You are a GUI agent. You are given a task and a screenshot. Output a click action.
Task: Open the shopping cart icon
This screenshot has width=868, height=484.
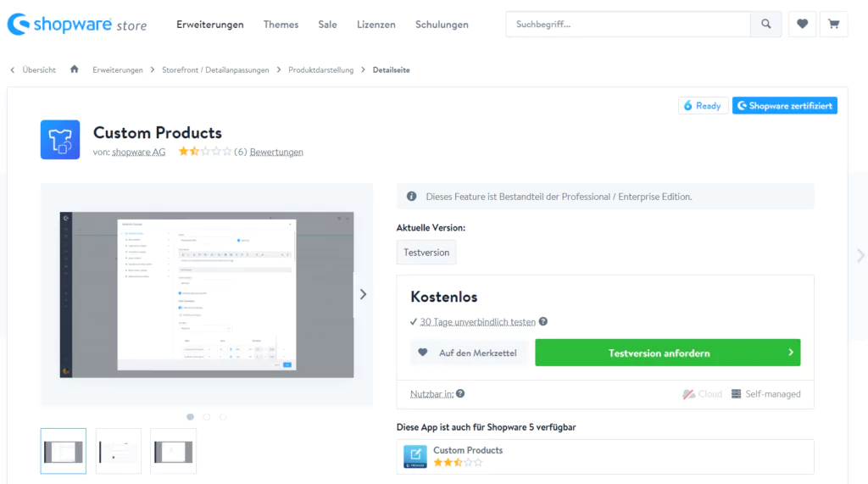click(x=834, y=24)
